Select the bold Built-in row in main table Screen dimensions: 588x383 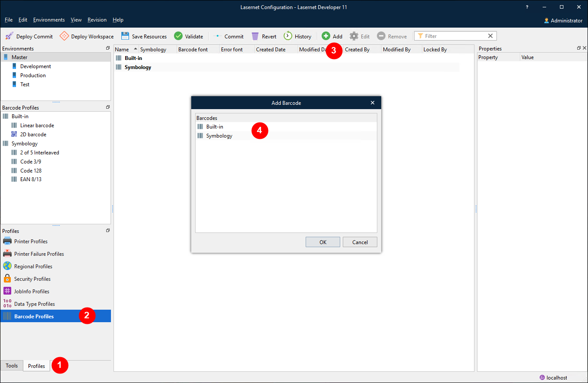click(x=287, y=58)
